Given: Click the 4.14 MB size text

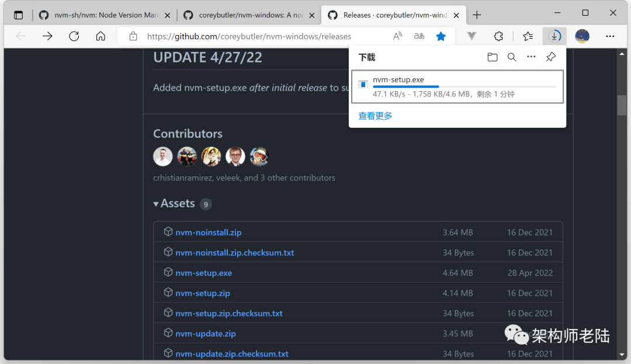Looking at the screenshot, I should click(x=457, y=293).
